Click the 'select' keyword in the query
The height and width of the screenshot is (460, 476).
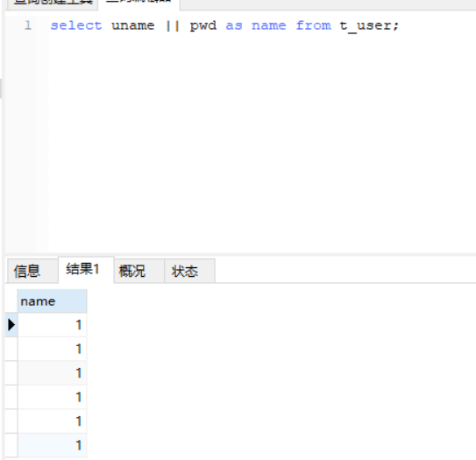click(76, 25)
